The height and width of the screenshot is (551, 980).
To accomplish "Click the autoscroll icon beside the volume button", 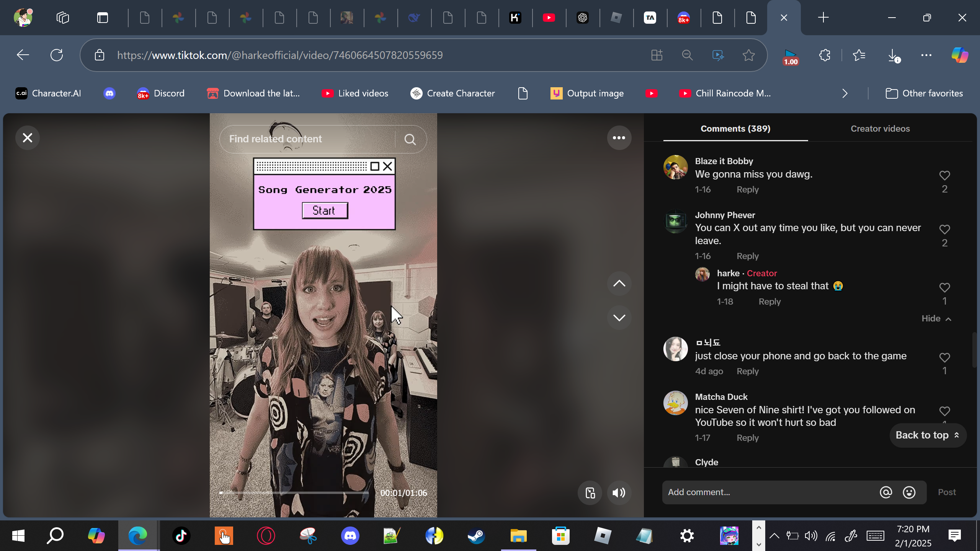I will click(590, 493).
